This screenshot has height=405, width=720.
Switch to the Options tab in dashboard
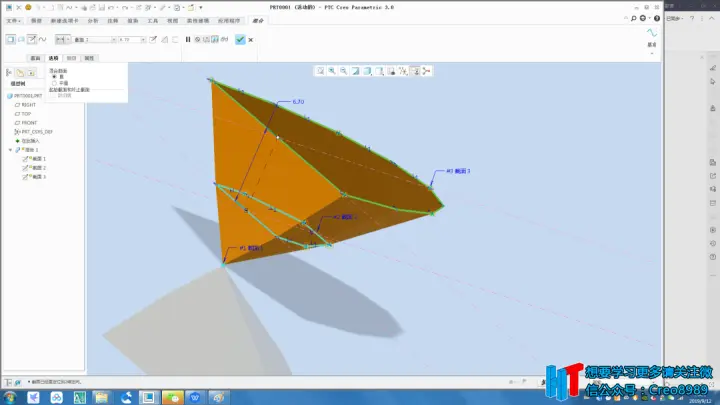pos(54,58)
